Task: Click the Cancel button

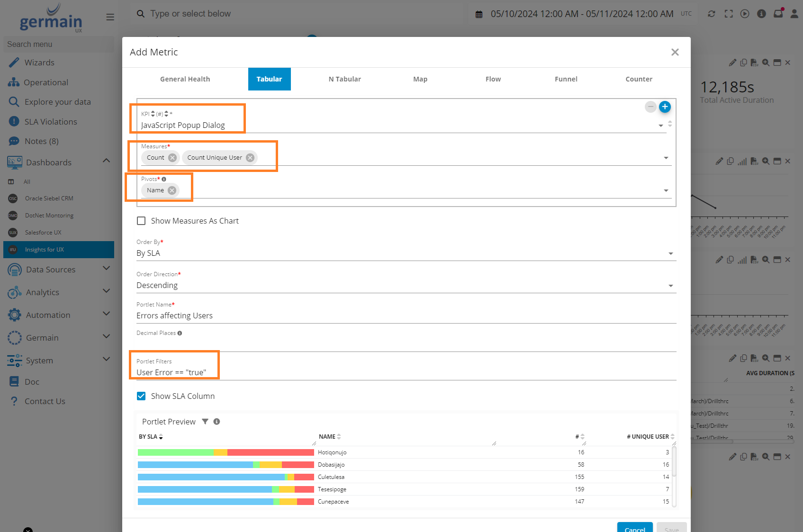Action: [x=634, y=528]
